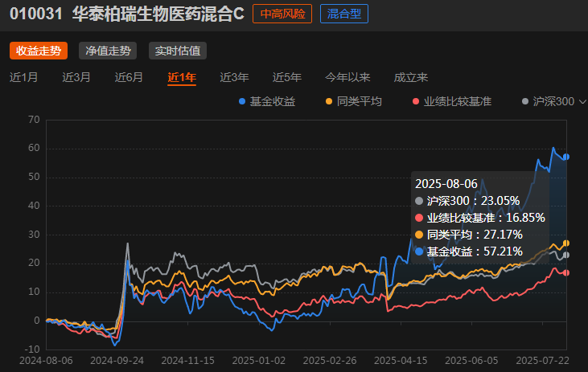Viewport: 588px width, 372px height.
Task: Click the orange end-point marker at 27
Action: click(x=565, y=243)
